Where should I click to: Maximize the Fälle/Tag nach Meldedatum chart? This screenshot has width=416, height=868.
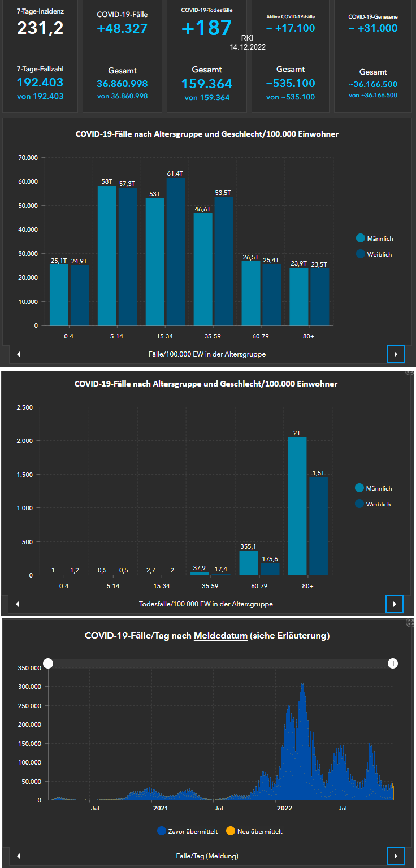tap(410, 622)
